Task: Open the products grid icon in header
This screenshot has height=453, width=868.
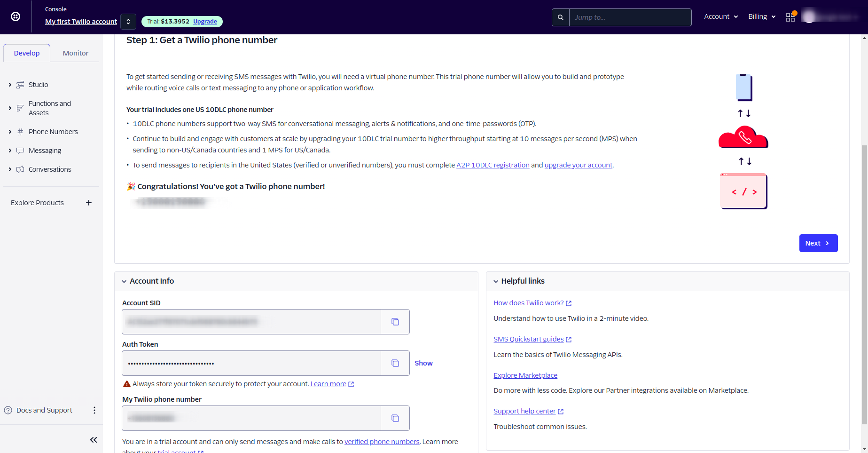Action: [790, 17]
